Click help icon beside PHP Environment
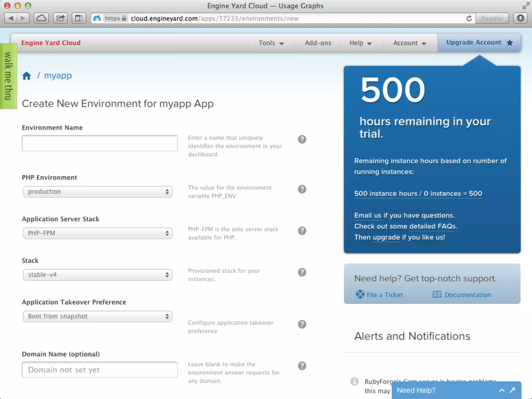532x399 pixels. coord(302,189)
